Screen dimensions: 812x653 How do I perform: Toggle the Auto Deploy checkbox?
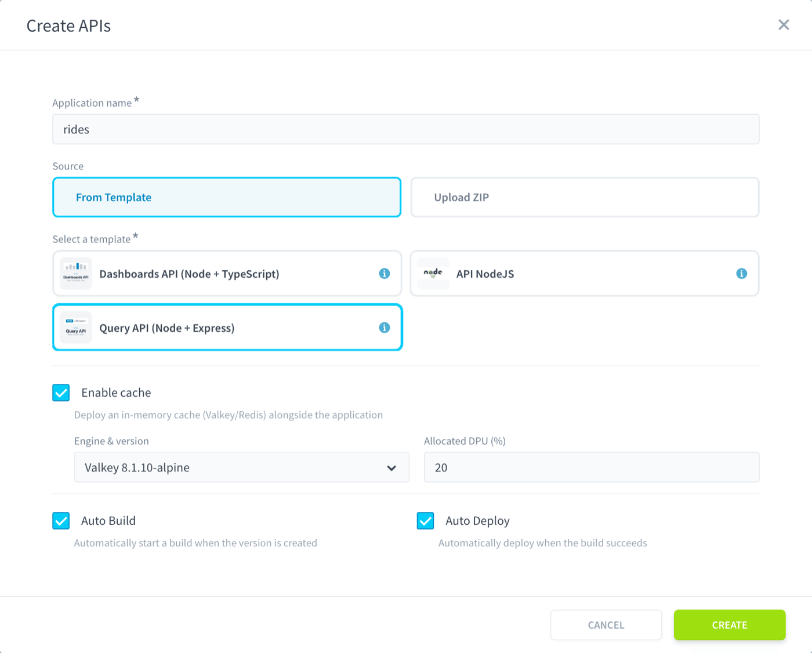[425, 521]
